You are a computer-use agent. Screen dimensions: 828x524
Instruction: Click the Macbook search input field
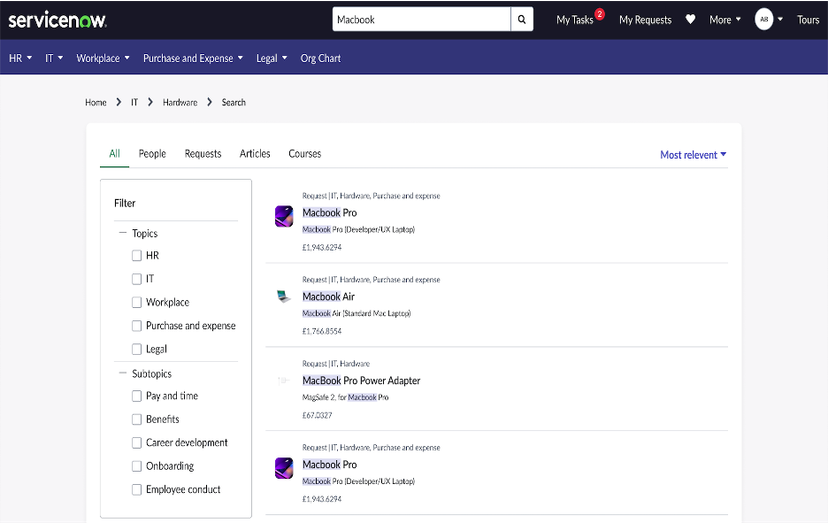(421, 20)
